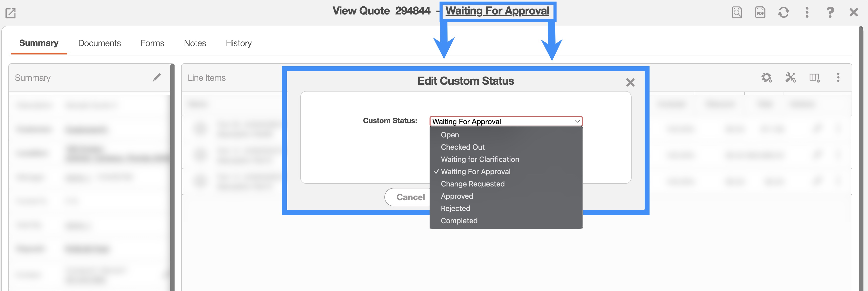Screen dimensions: 868x291
Task: Switch to the Documents tab
Action: pos(99,43)
